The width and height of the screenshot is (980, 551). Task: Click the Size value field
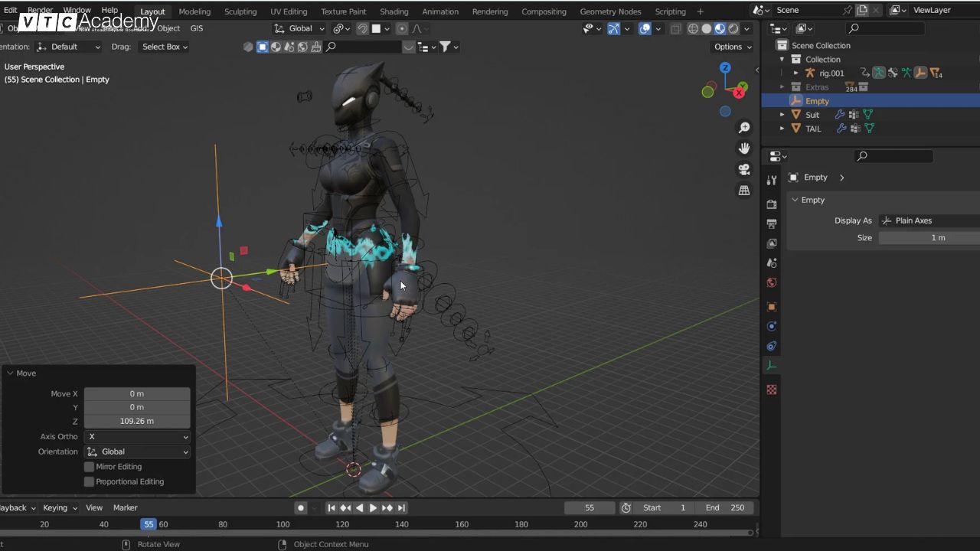(x=929, y=238)
